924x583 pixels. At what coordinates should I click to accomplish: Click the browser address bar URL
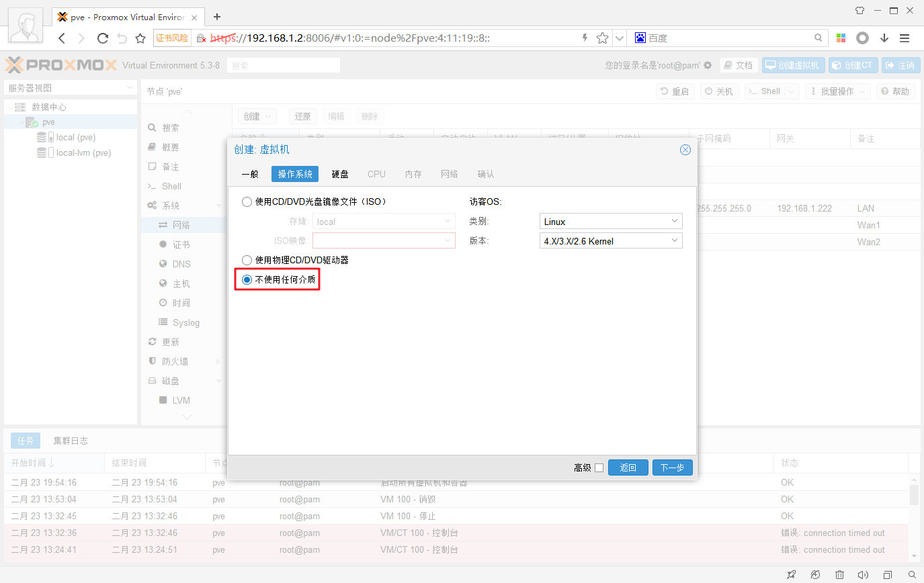coord(349,38)
